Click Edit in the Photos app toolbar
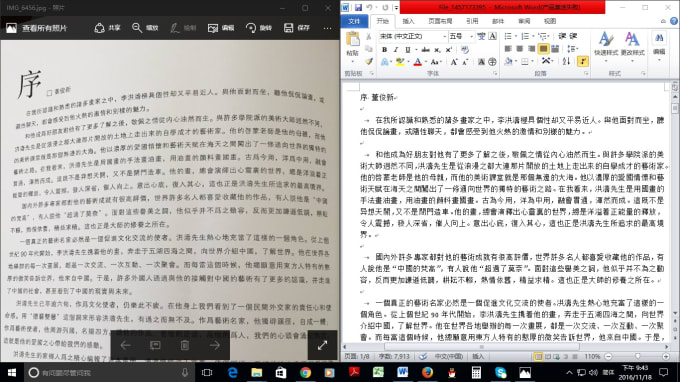Screen dimensions: 680x382 (x=221, y=28)
